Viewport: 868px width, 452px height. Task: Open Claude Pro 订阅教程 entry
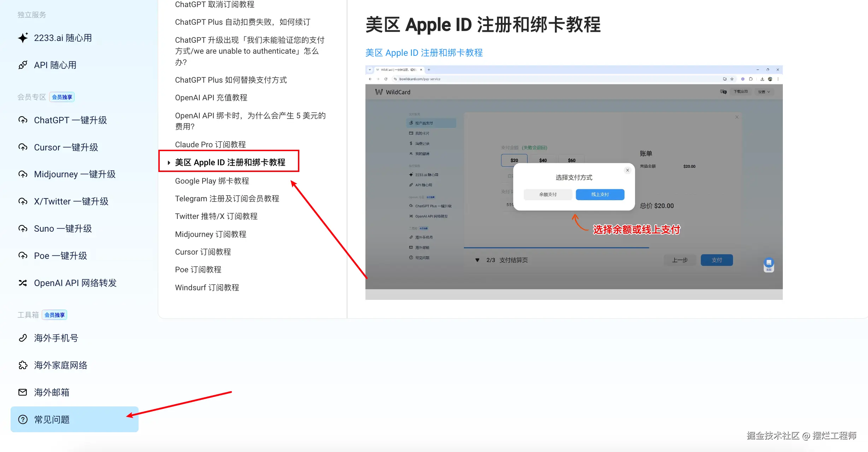click(x=210, y=144)
